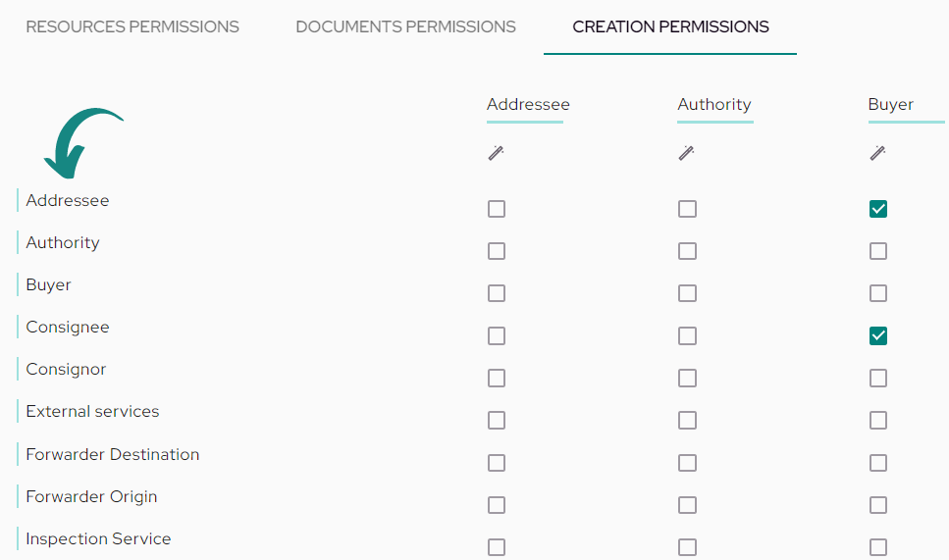Click the Consignee row label
The width and height of the screenshot is (949, 560).
click(x=68, y=328)
